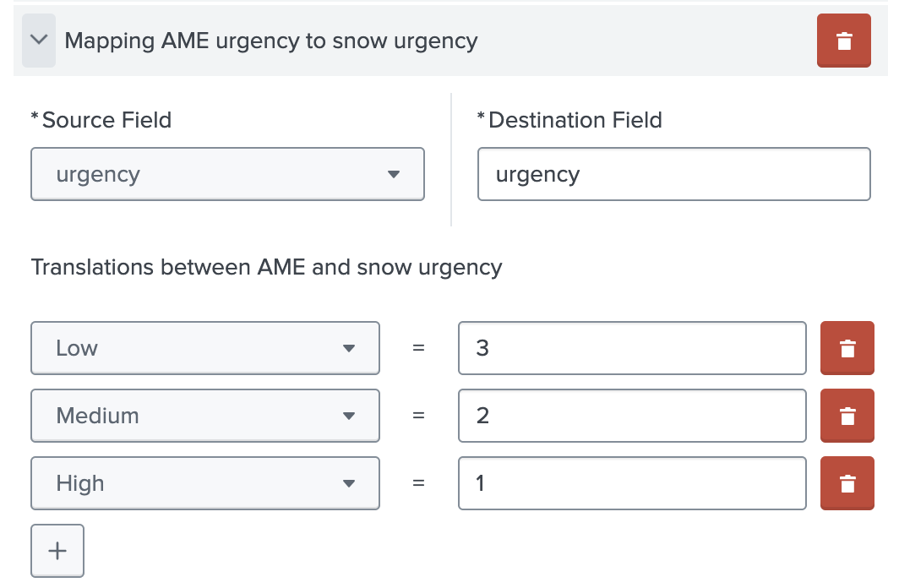Viewport: 899px width, 588px height.
Task: Click the Destination Field urgency input
Action: coord(673,174)
